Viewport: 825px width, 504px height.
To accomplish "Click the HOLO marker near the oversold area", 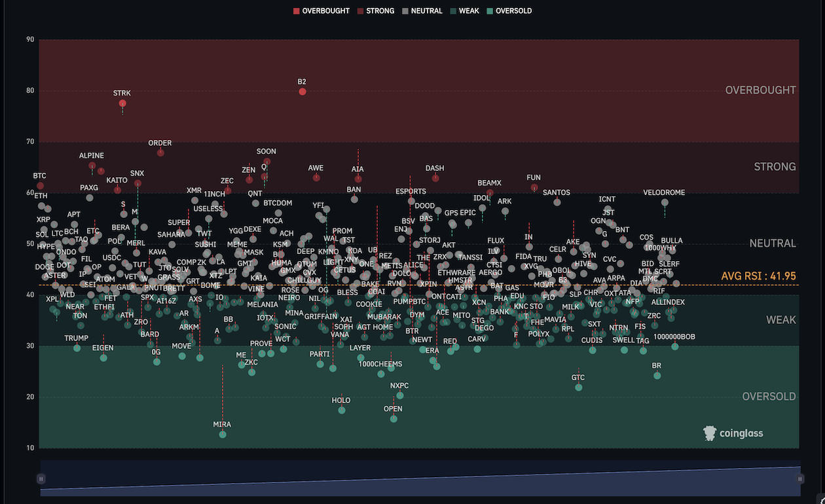I will coord(341,410).
